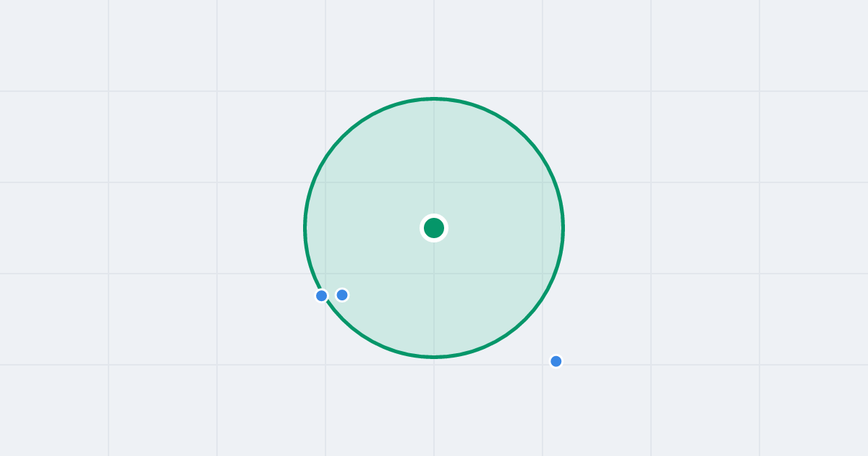Click the topmost point of the green outline
868x456 pixels.
click(x=434, y=98)
